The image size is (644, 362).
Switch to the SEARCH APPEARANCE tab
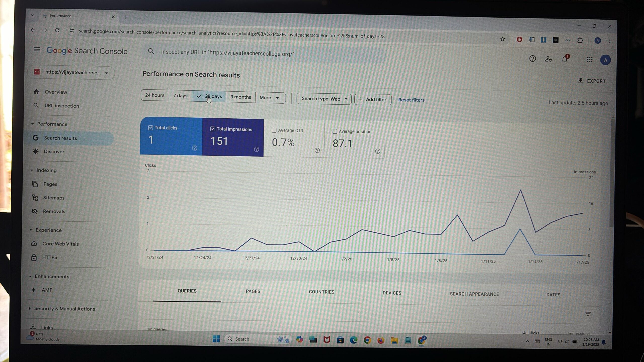[474, 294]
